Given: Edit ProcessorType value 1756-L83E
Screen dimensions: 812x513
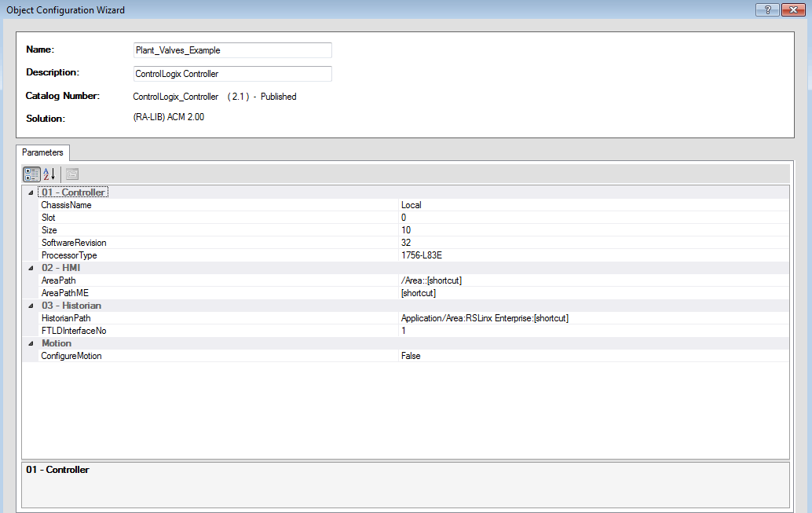Looking at the screenshot, I should point(594,255).
